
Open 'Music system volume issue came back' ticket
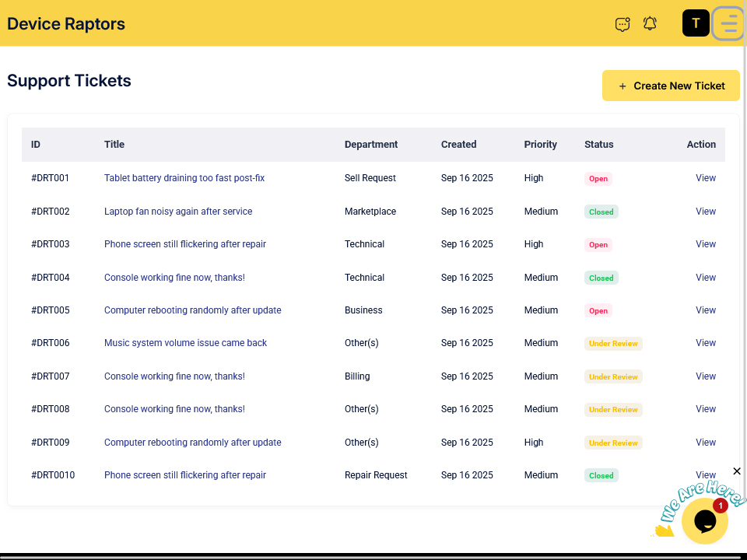pos(185,343)
